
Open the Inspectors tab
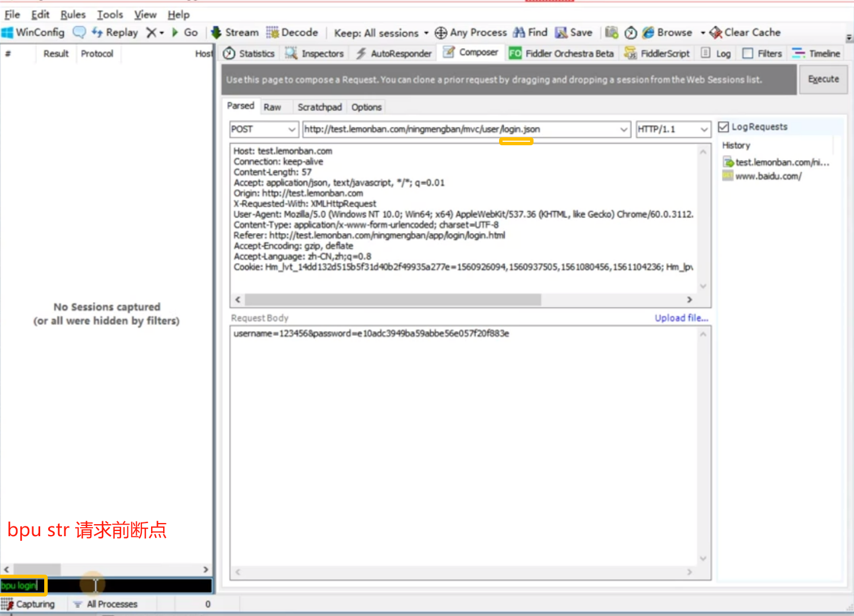coord(315,53)
